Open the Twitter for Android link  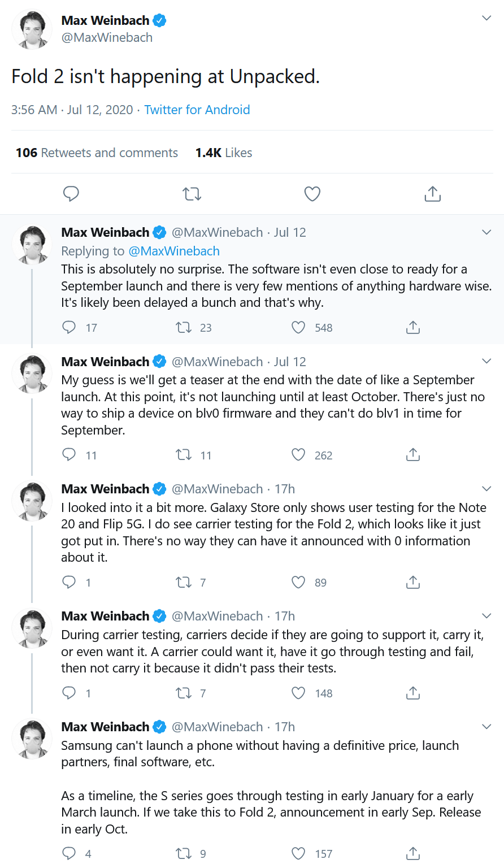pyautogui.click(x=197, y=110)
